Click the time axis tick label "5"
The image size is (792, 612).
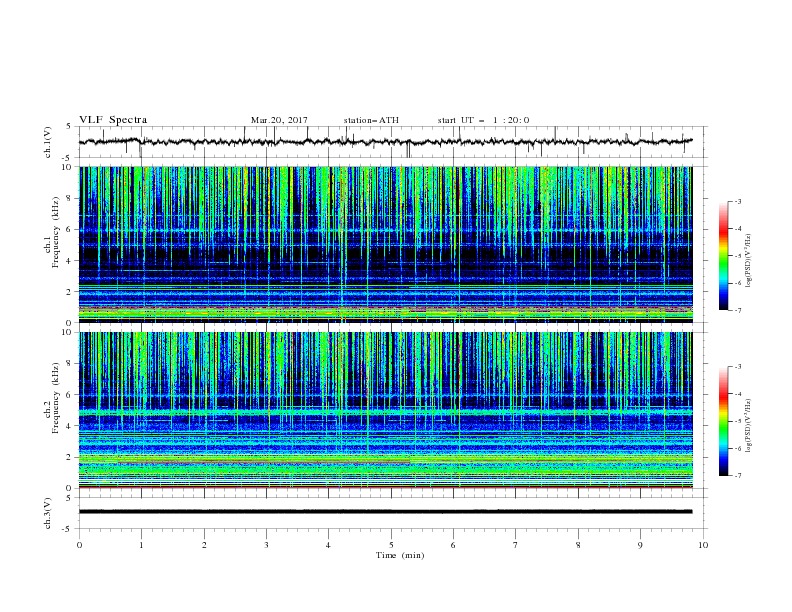coord(391,545)
